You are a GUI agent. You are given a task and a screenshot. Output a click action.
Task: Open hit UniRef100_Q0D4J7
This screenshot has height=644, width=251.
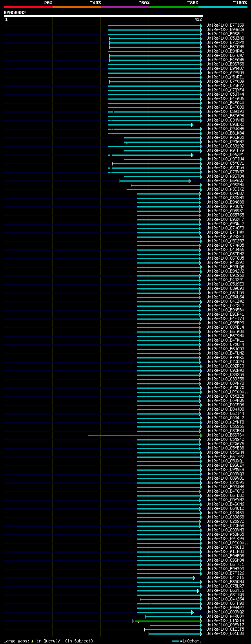(225, 418)
